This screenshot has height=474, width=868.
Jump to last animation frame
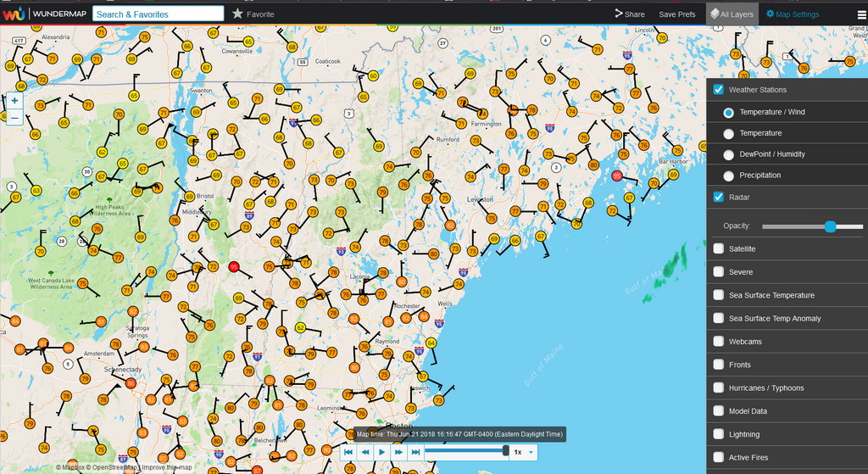point(415,452)
